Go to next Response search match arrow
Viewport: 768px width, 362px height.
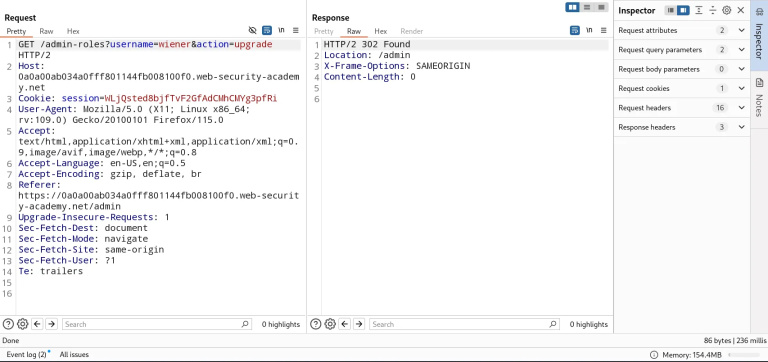359,324
